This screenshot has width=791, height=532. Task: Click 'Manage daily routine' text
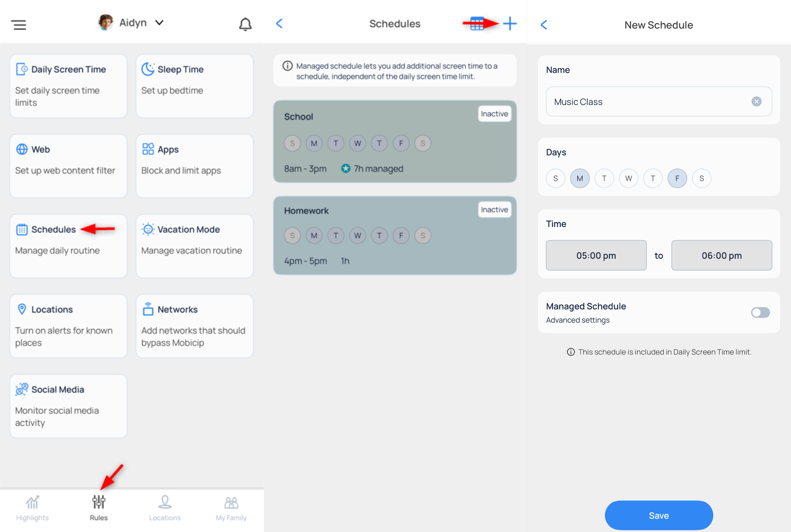pos(57,250)
